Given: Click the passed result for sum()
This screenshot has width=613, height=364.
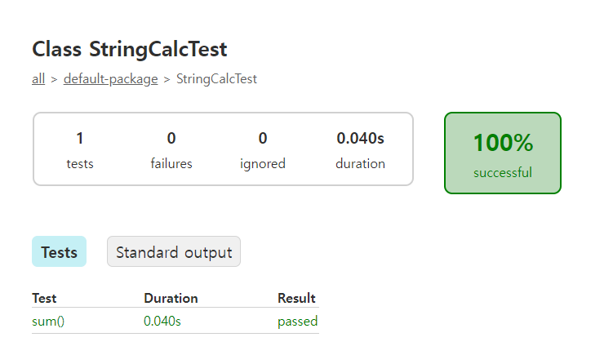Looking at the screenshot, I should 297,322.
